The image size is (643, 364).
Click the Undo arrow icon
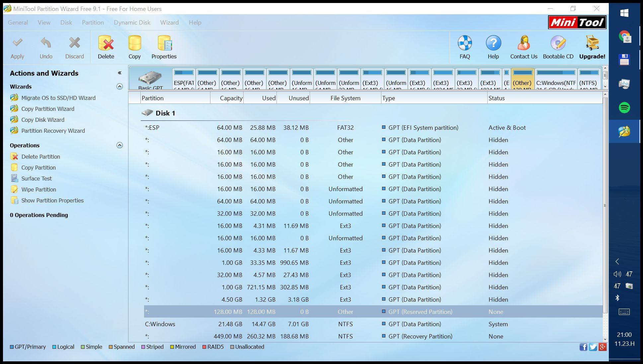(46, 43)
